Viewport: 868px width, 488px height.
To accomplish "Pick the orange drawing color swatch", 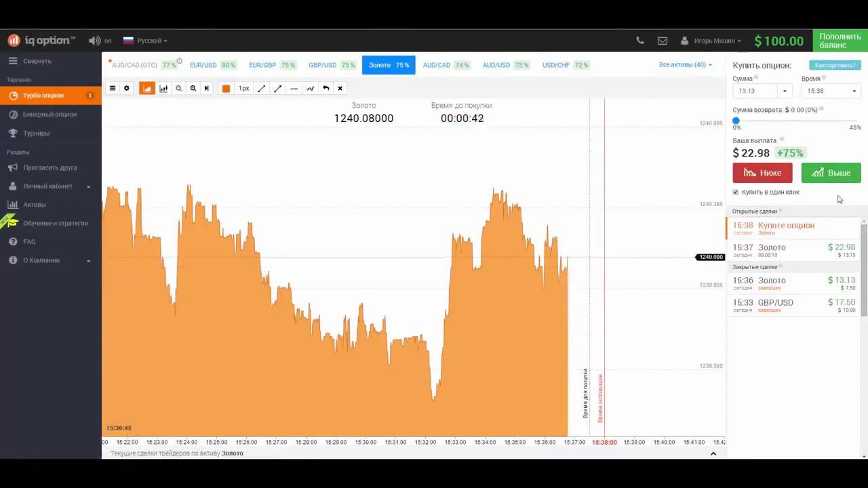I will (226, 88).
